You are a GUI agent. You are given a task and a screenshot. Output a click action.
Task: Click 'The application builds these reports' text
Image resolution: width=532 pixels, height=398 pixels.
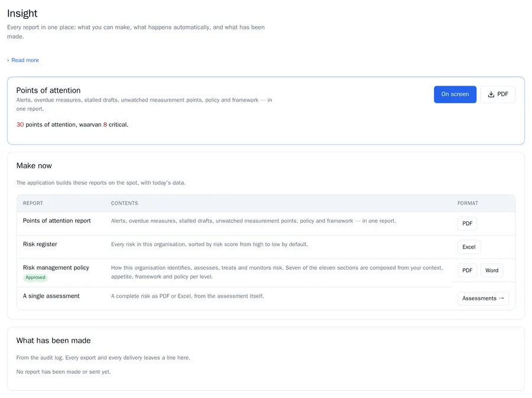(x=100, y=182)
